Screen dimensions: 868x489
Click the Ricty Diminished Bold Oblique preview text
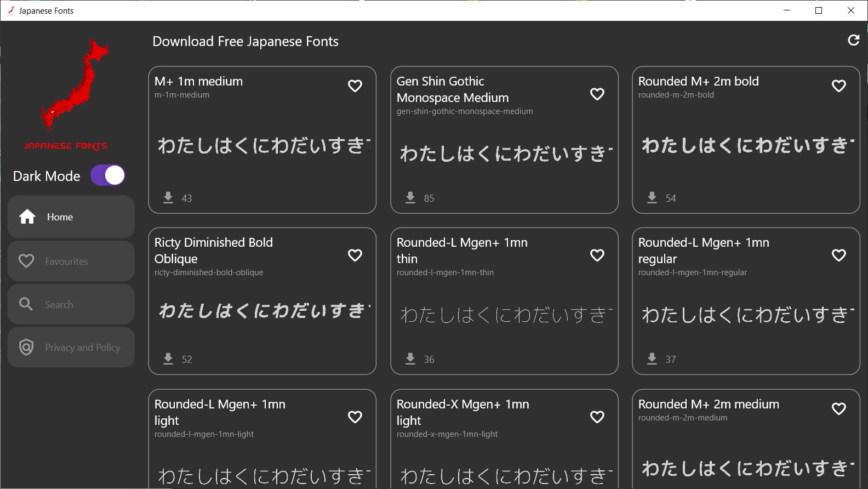264,311
